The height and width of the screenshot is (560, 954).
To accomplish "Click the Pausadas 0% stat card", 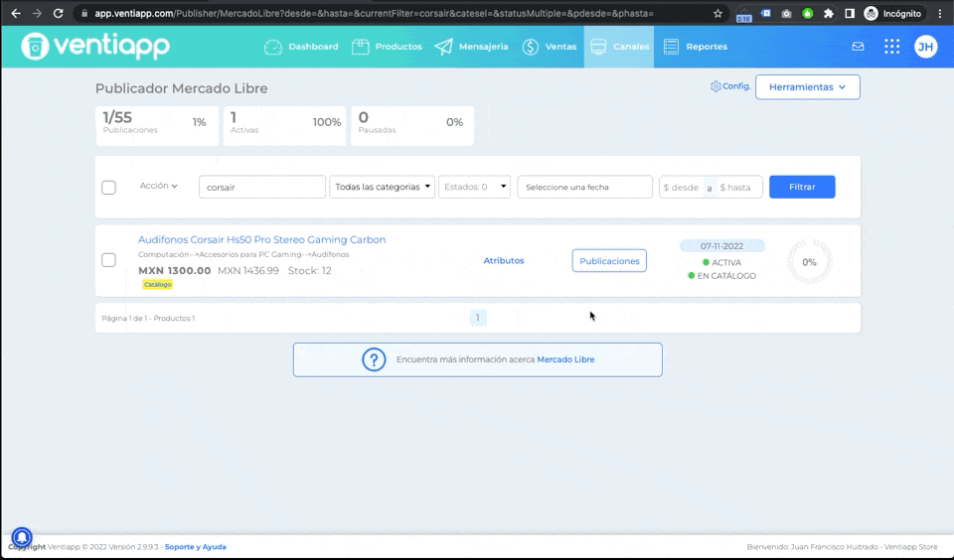I will [x=412, y=126].
